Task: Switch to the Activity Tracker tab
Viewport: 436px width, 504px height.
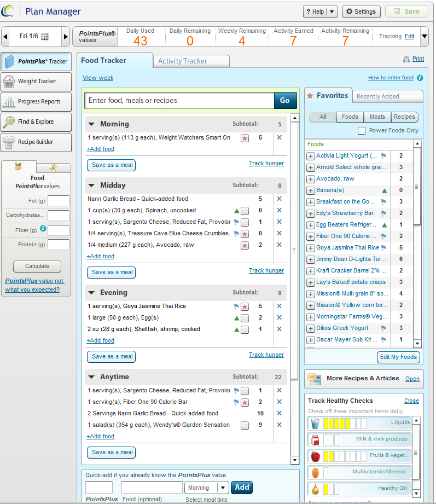Action: point(191,61)
